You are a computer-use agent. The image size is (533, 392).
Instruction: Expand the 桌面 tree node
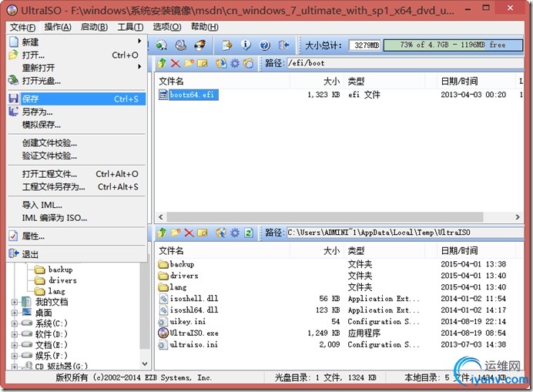pyautogui.click(x=15, y=313)
